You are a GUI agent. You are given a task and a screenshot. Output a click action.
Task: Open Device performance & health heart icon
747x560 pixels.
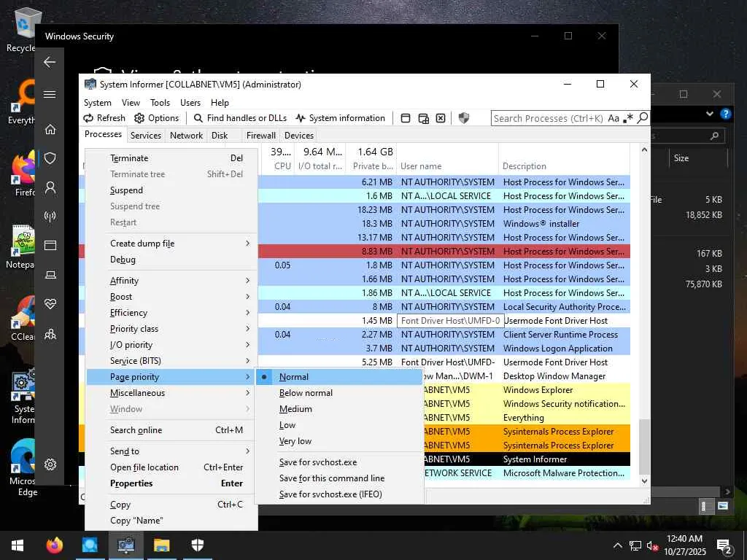click(x=50, y=304)
